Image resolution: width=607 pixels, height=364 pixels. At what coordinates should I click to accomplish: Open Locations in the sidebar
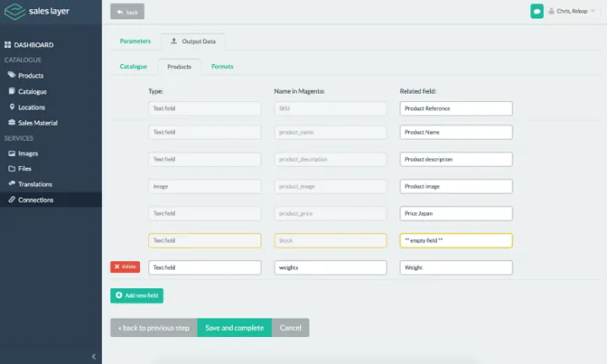[x=31, y=107]
